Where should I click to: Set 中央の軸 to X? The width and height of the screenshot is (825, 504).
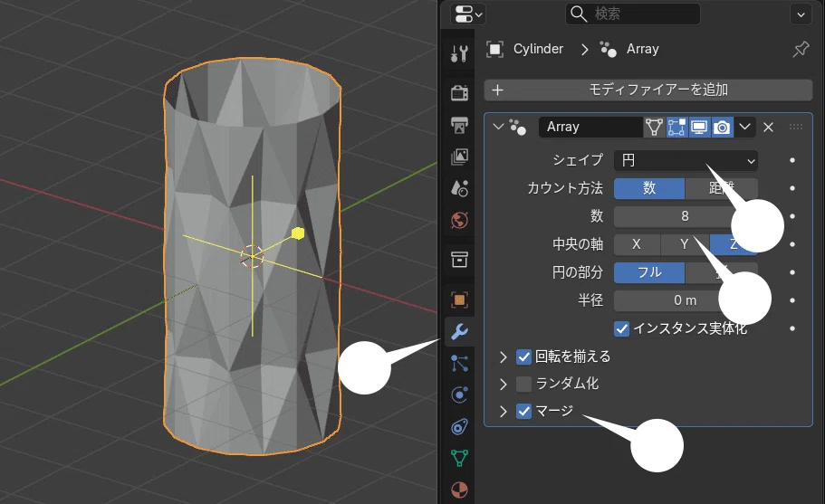pos(637,244)
